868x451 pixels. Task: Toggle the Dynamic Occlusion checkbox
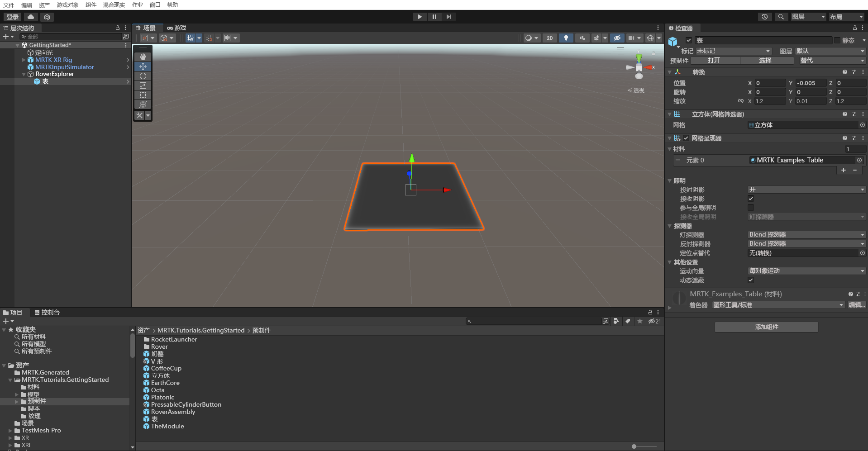751,280
